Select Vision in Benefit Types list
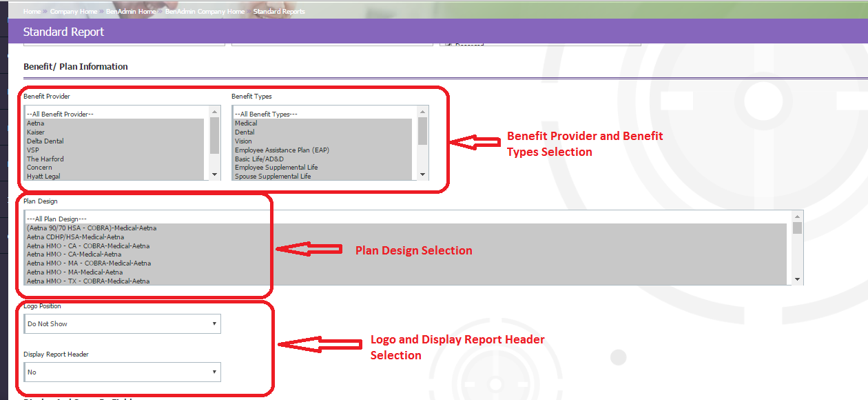This screenshot has width=868, height=400. [243, 141]
